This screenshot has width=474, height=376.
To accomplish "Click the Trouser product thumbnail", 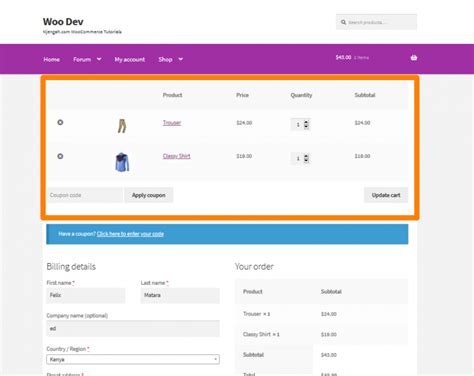I will 122,126.
